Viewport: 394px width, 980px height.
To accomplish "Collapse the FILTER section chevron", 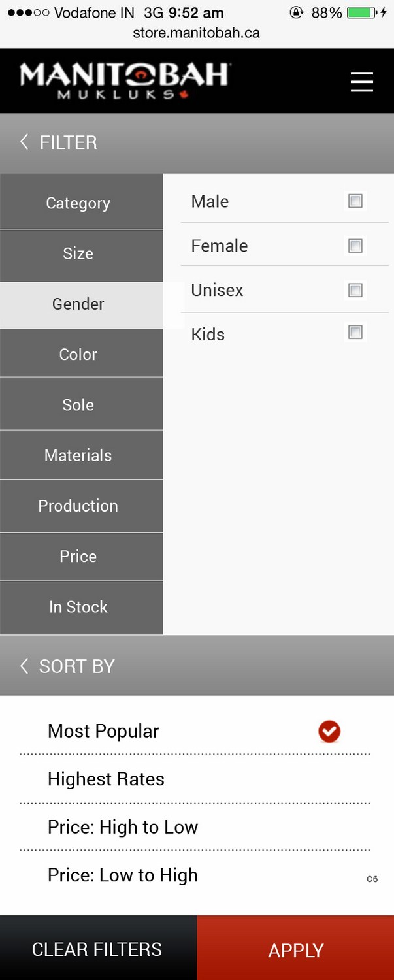I will tap(24, 142).
